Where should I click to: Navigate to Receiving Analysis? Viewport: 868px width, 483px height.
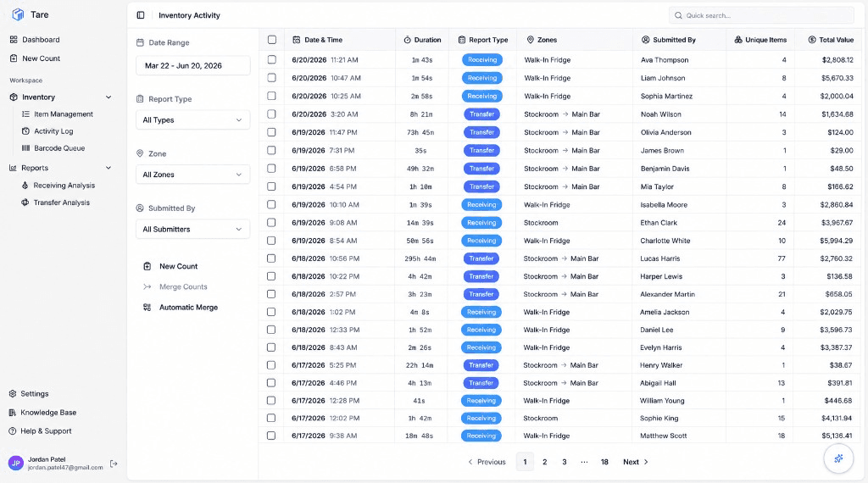[x=64, y=186]
